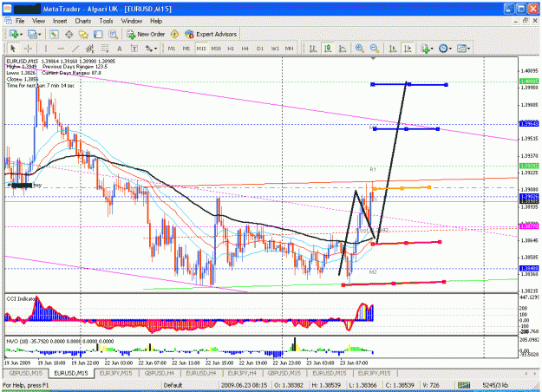Switch timeframe to D1

pos(260,49)
